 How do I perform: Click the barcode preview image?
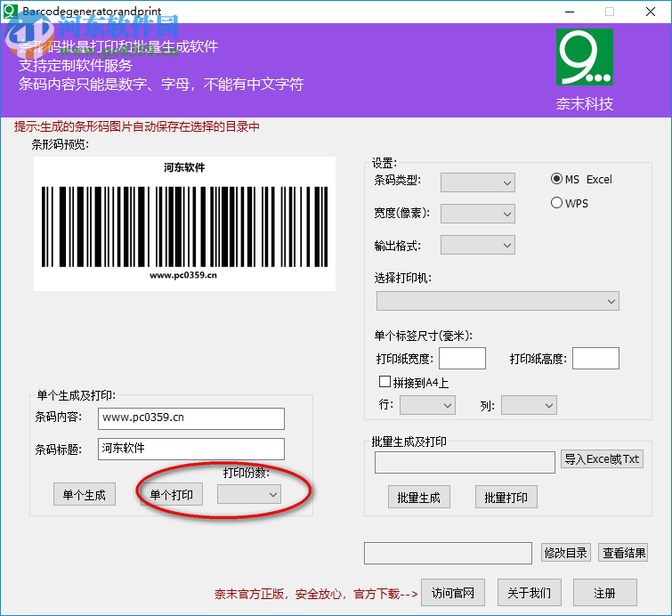pos(185,223)
